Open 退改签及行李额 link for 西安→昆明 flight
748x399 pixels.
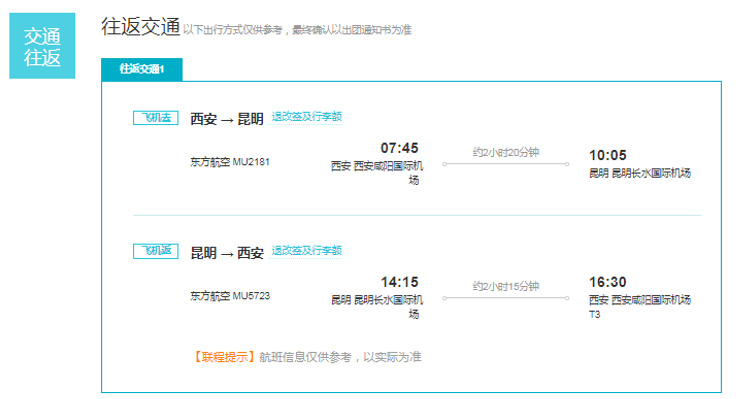click(306, 116)
